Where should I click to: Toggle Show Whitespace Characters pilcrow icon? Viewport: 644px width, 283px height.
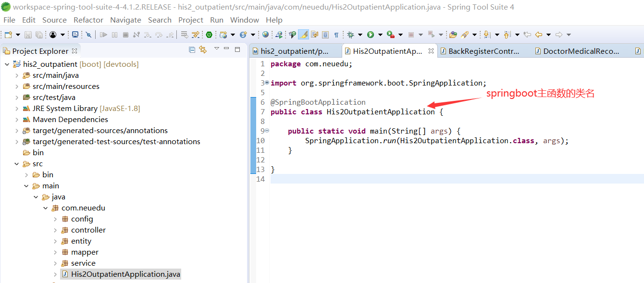(x=336, y=35)
